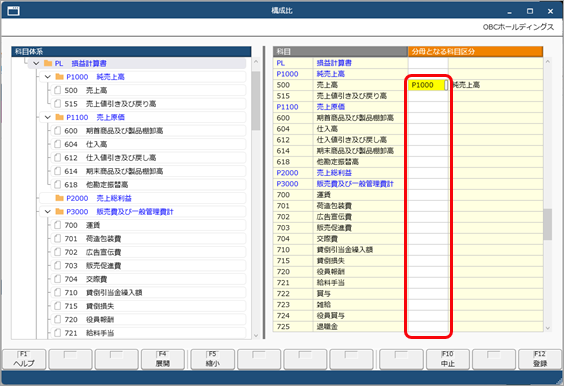Click document icon for 703 販売促進費 in tree

pyautogui.click(x=57, y=265)
